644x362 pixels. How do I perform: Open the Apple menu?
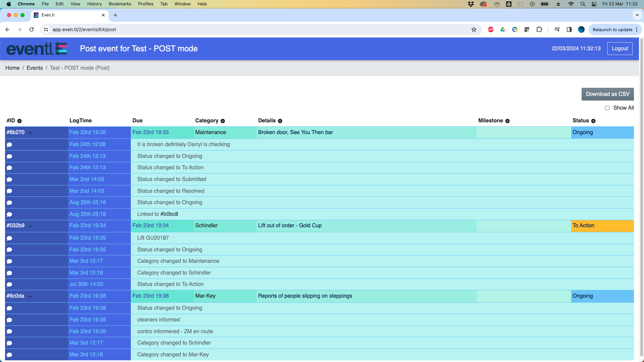click(9, 4)
